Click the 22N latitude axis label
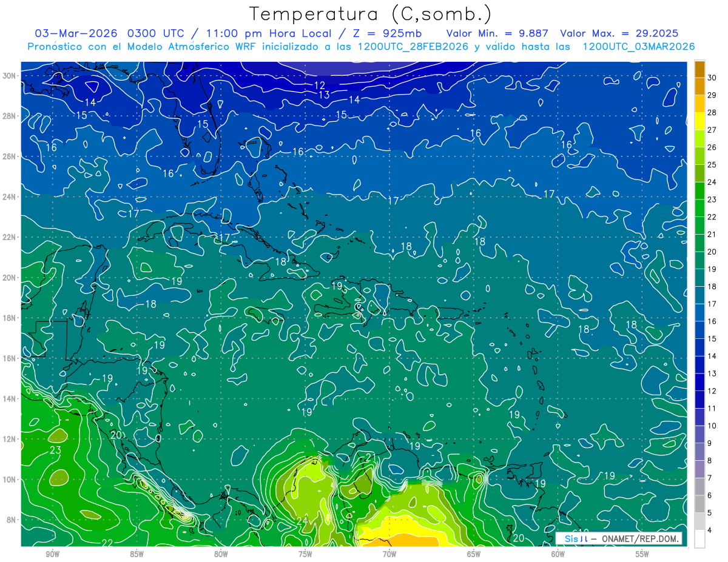Viewport: 728px width, 562px height. point(9,237)
